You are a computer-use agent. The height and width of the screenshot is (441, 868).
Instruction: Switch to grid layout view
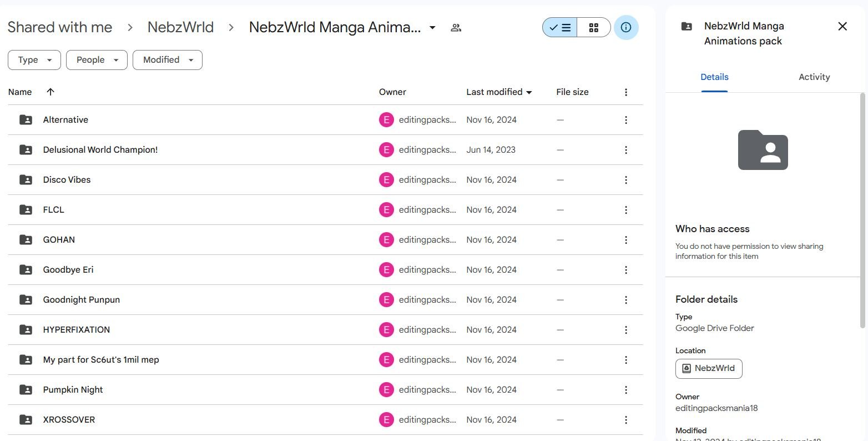[594, 27]
